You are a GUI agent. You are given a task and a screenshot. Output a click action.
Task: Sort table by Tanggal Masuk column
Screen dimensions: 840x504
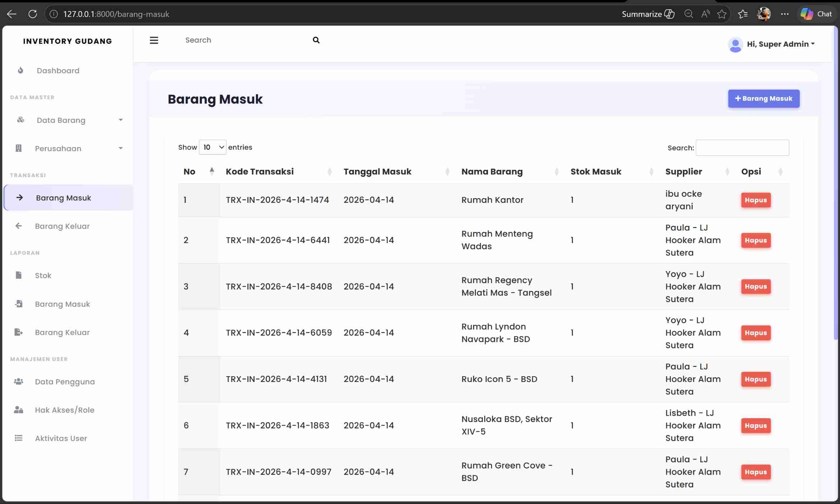point(397,172)
